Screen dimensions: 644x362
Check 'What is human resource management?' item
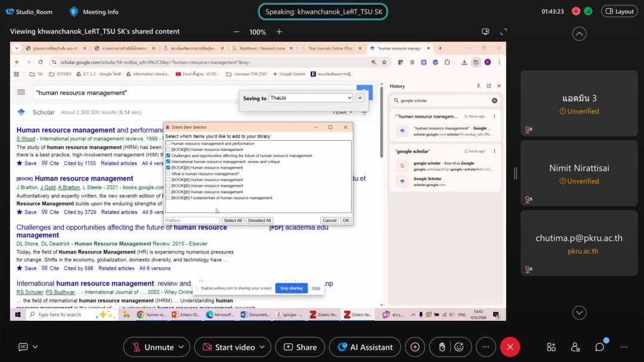tap(168, 174)
